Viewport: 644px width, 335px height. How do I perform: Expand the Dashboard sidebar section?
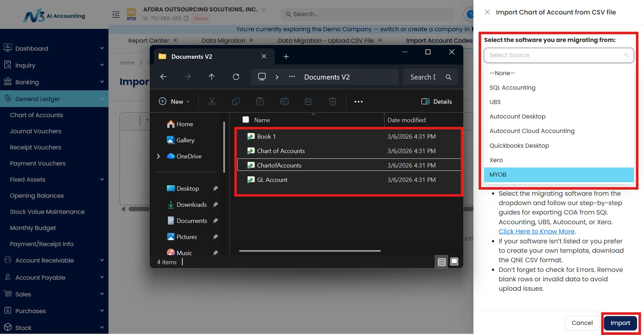pos(102,48)
